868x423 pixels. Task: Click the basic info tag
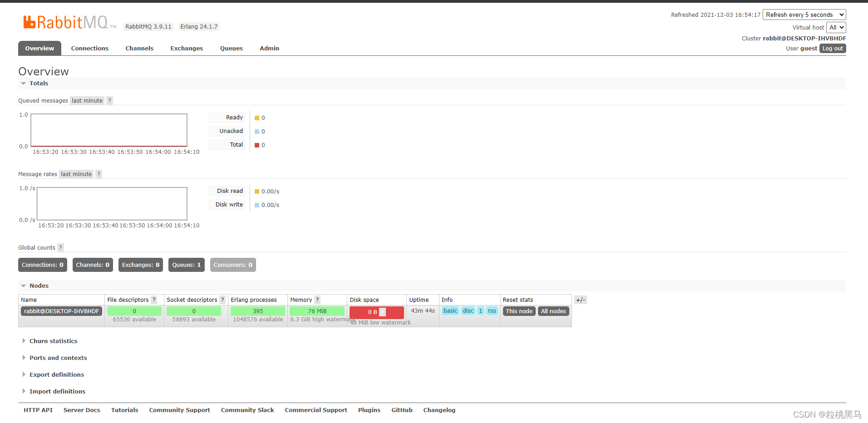pyautogui.click(x=450, y=311)
